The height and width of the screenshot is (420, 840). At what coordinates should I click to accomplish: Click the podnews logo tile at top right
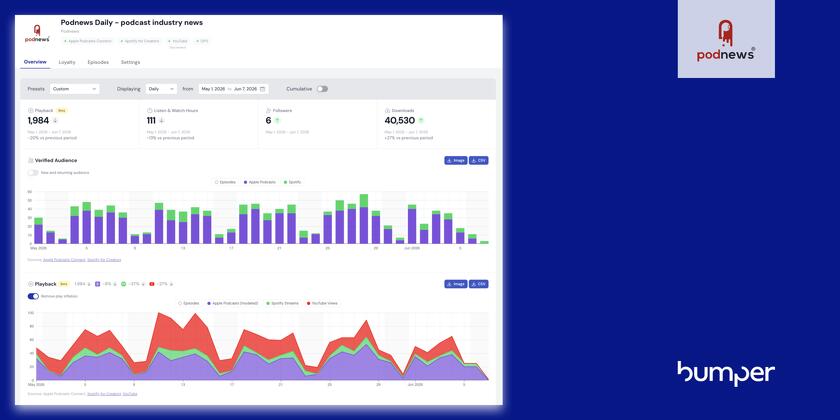click(x=726, y=39)
